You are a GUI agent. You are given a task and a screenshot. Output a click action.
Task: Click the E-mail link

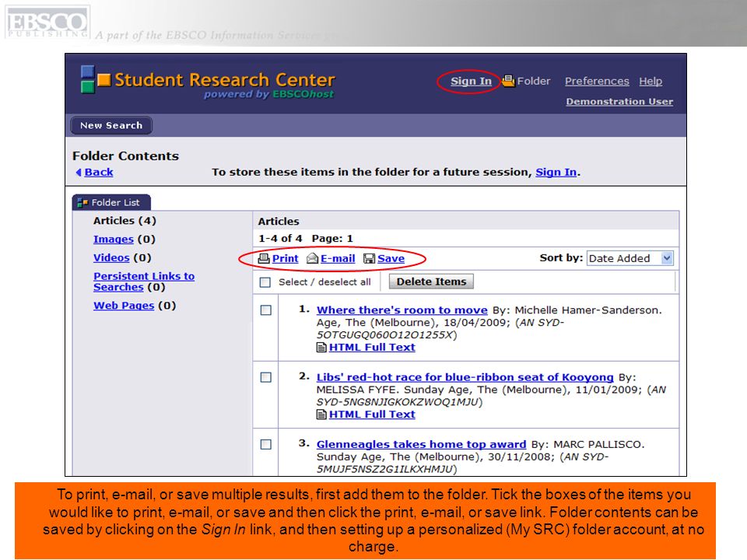(338, 258)
